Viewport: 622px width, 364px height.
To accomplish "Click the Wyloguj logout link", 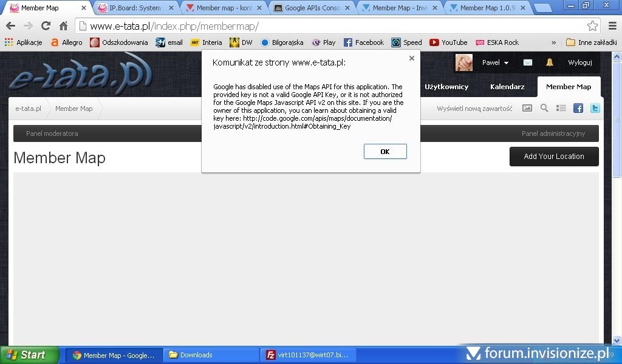I will click(580, 62).
